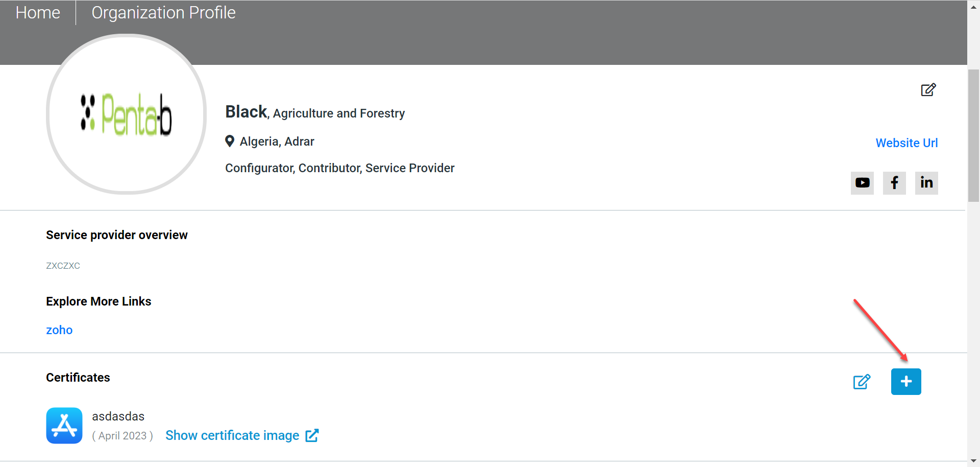Show certificate image link

point(232,435)
